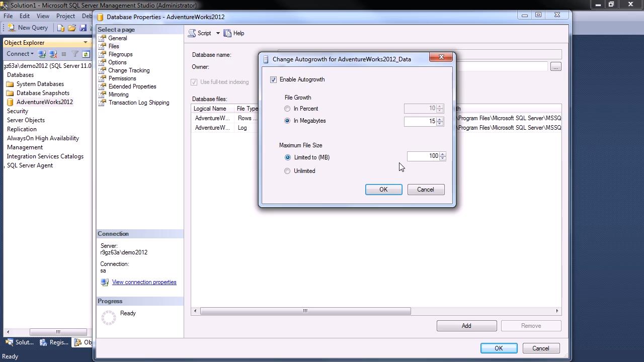
Task: Click the stepper arrows of megabytes field
Action: click(x=440, y=121)
